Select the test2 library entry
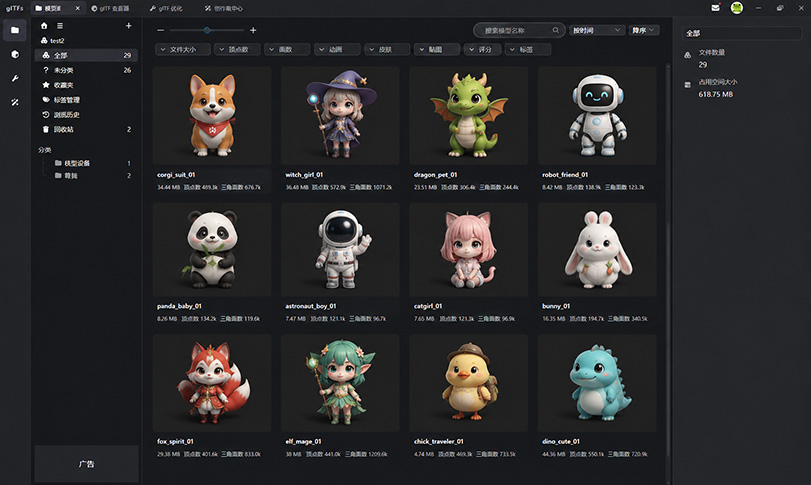Viewport: 811px width, 485px height. click(x=52, y=40)
